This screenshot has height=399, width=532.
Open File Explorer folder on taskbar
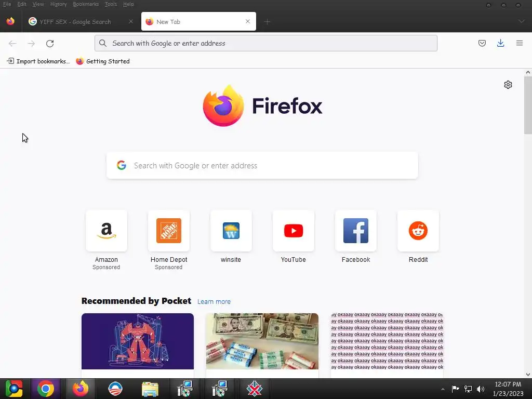[150, 389]
